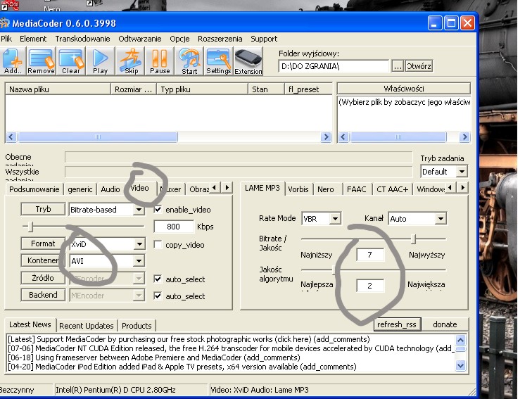Switch to the generic tab

[x=80, y=189]
